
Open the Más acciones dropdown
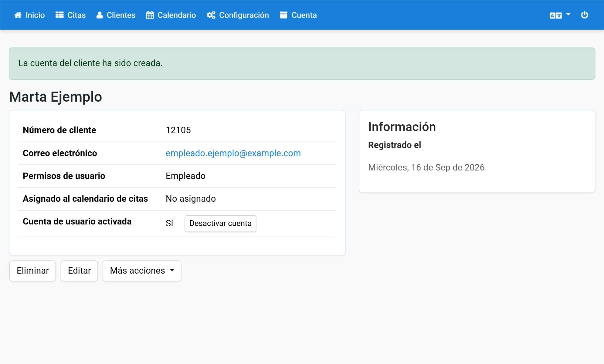pyautogui.click(x=142, y=271)
